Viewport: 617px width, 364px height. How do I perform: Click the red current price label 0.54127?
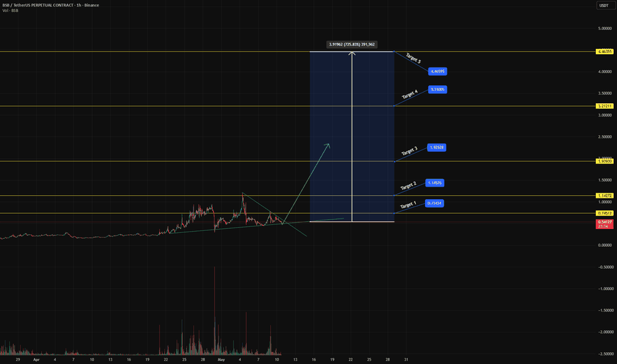point(604,224)
